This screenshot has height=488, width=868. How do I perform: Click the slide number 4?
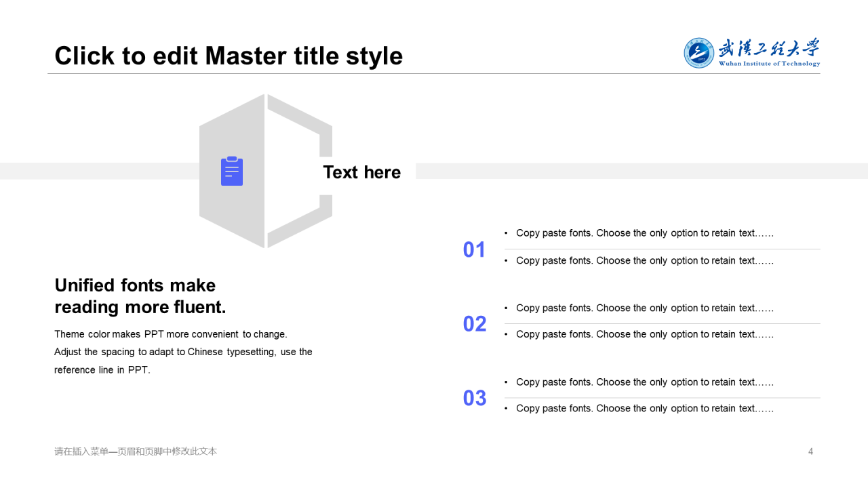point(810,451)
